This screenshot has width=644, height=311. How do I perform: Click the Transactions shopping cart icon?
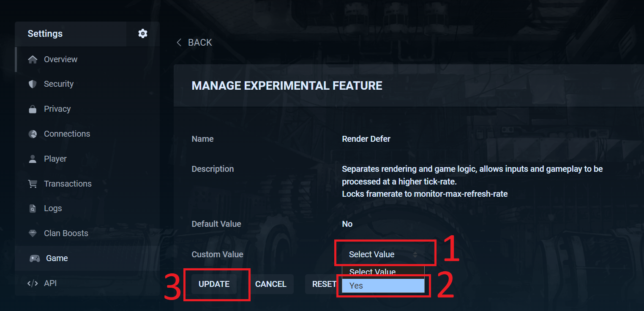(33, 184)
